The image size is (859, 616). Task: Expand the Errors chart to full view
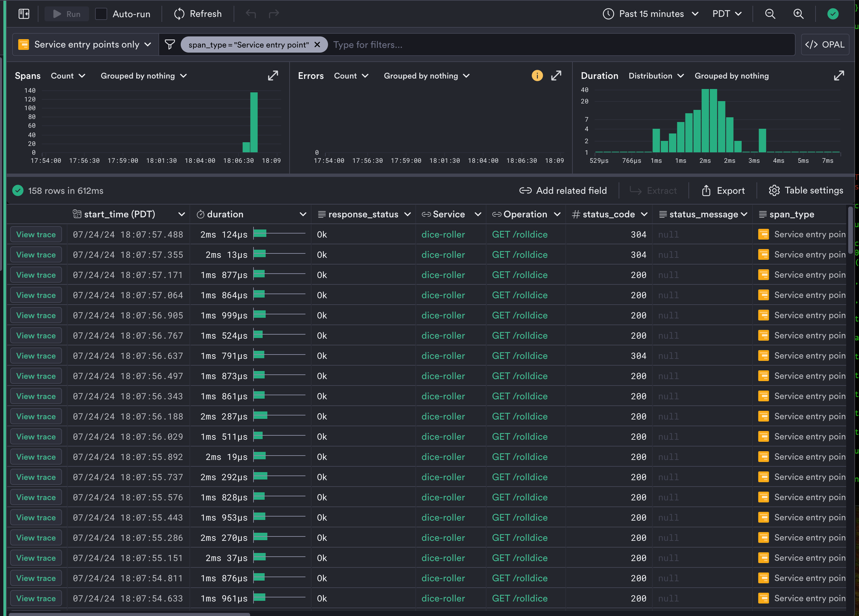[x=556, y=76]
